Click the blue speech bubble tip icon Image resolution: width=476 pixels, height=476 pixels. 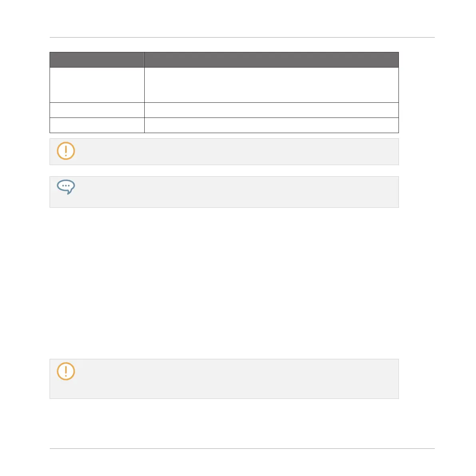tap(66, 187)
